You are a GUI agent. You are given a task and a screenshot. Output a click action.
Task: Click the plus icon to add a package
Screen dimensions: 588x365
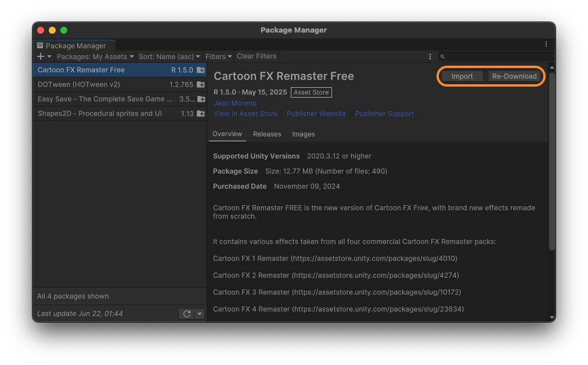41,56
